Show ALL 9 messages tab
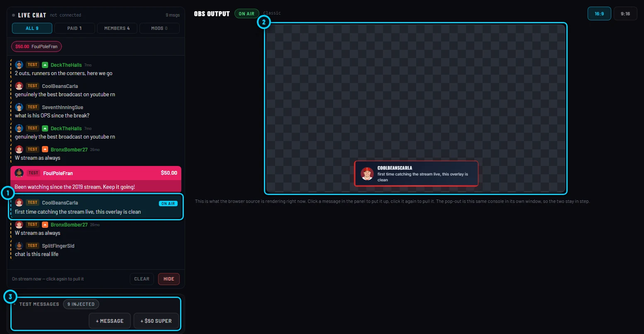The width and height of the screenshot is (644, 334). tap(32, 28)
